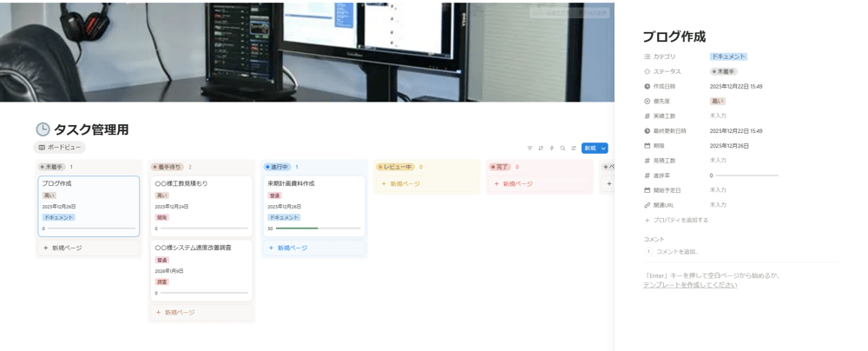Open the ステータス value 未着手 selector
Image resolution: width=868 pixels, height=351 pixels.
(x=723, y=72)
